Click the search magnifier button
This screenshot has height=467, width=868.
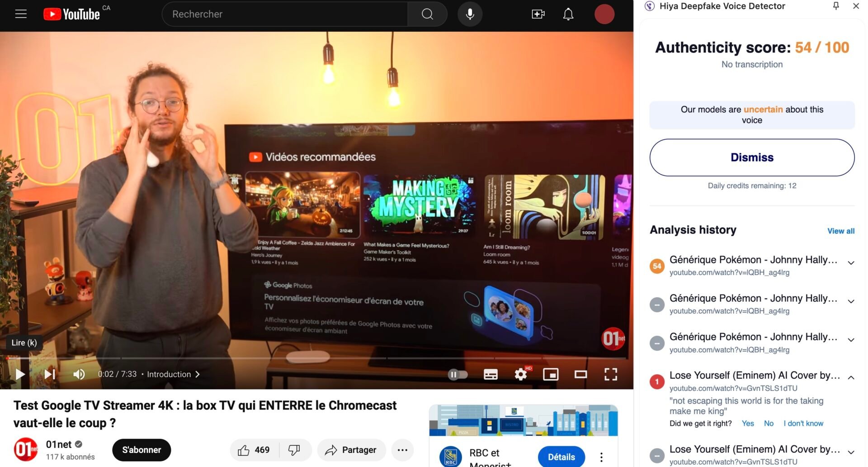click(427, 14)
